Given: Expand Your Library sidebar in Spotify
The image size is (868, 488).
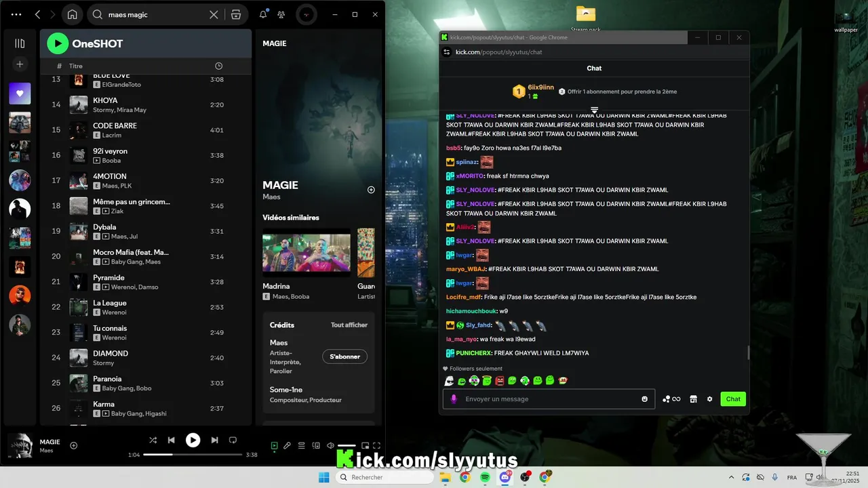Looking at the screenshot, I should (x=20, y=43).
